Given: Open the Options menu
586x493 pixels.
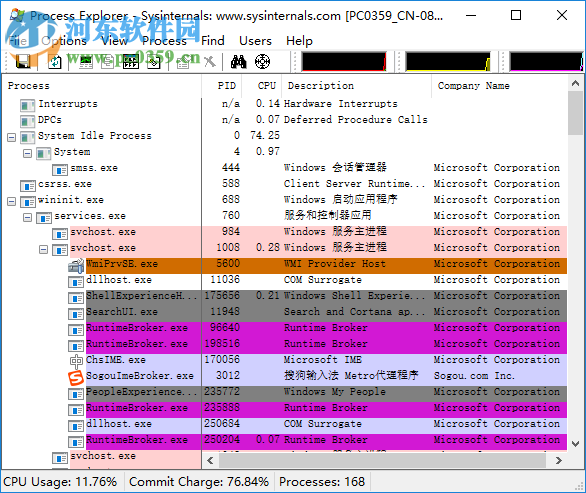Looking at the screenshot, I should tap(64, 41).
